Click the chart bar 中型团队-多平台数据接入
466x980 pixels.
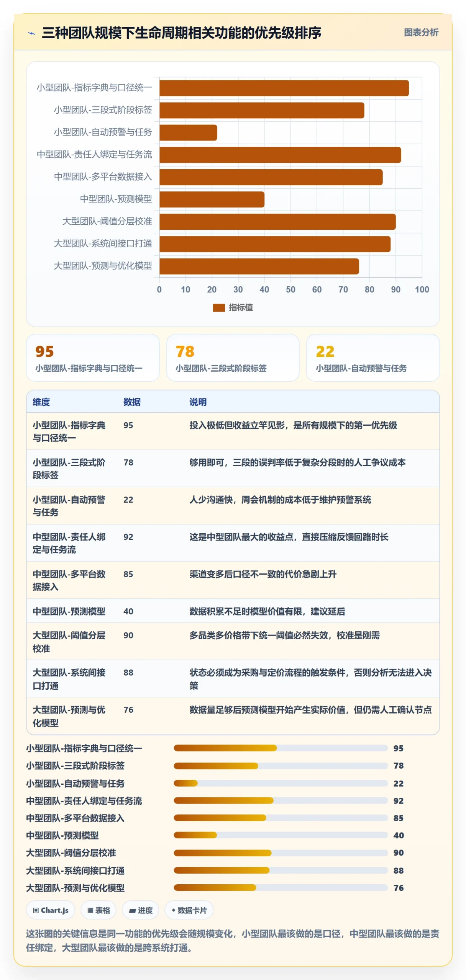pyautogui.click(x=271, y=177)
